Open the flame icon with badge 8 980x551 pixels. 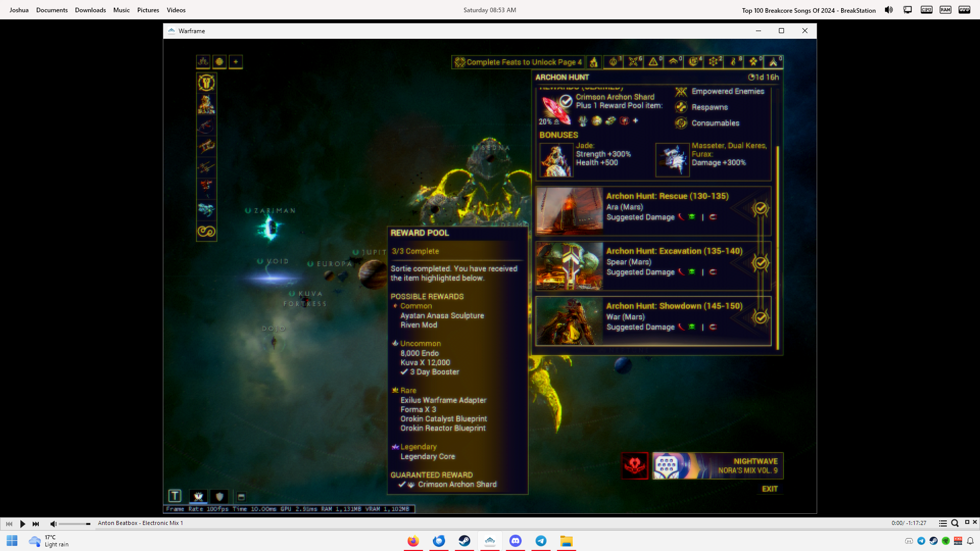(734, 62)
